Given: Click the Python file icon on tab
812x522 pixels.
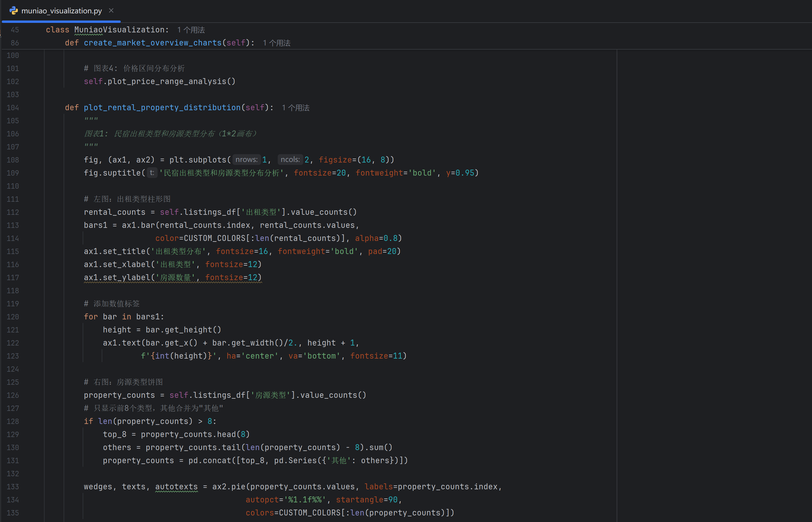Looking at the screenshot, I should pos(14,10).
